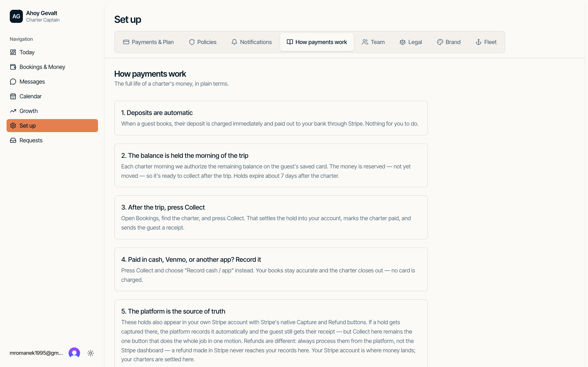Toggle the sun light/dark theme icon
This screenshot has height=367, width=588.
[91, 353]
